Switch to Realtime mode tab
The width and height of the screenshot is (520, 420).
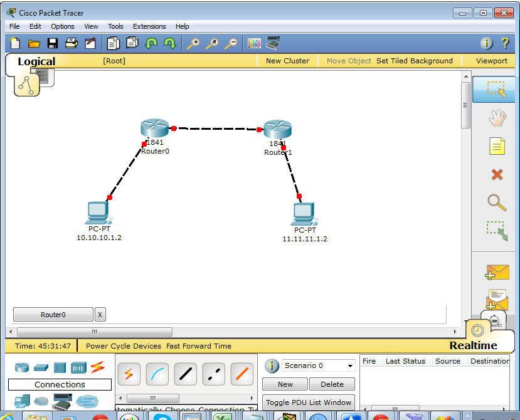[473, 345]
